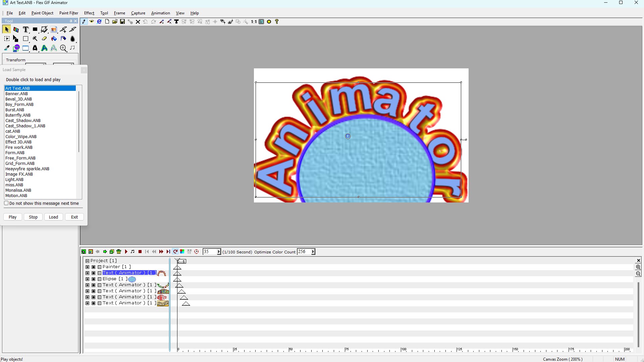Activate the Magic Wand tool
This screenshot has height=362, width=644.
click(x=35, y=39)
